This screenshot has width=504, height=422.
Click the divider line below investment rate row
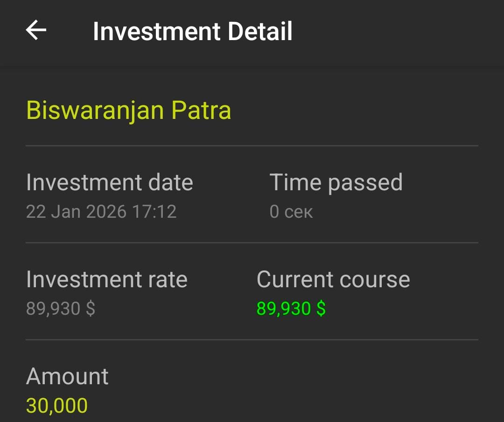pyautogui.click(x=252, y=339)
